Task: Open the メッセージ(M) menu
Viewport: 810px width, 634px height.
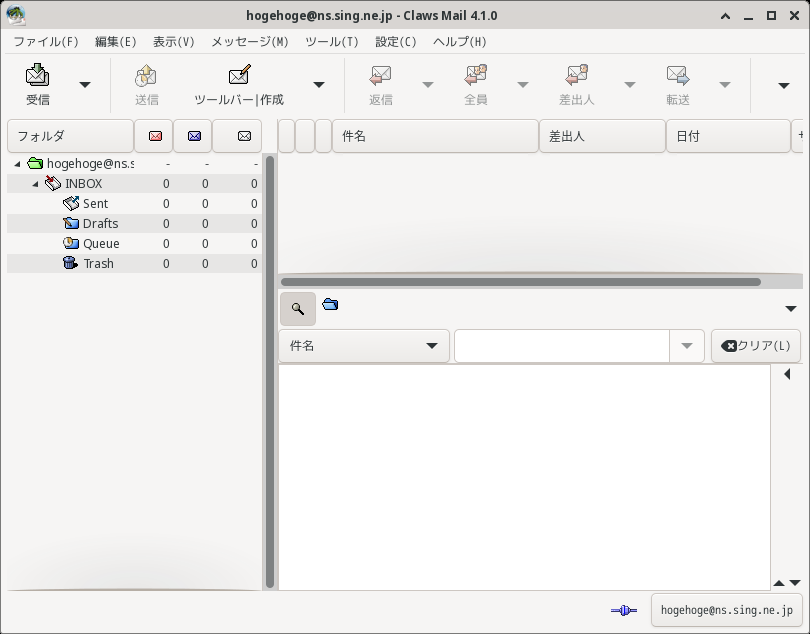Action: click(250, 42)
